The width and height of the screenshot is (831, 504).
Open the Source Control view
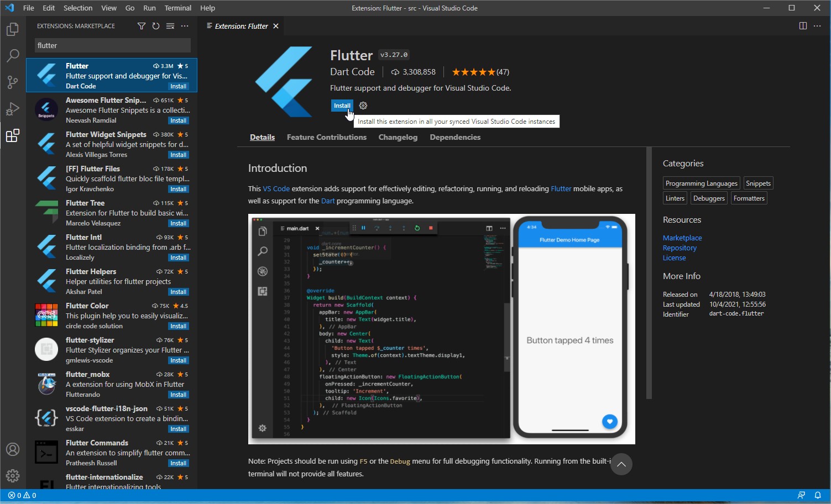click(12, 82)
